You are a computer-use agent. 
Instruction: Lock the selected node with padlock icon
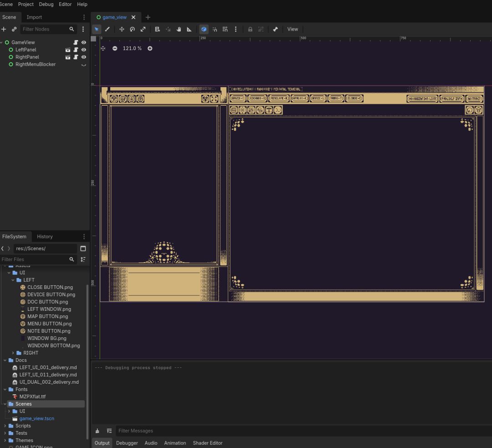pyautogui.click(x=250, y=29)
